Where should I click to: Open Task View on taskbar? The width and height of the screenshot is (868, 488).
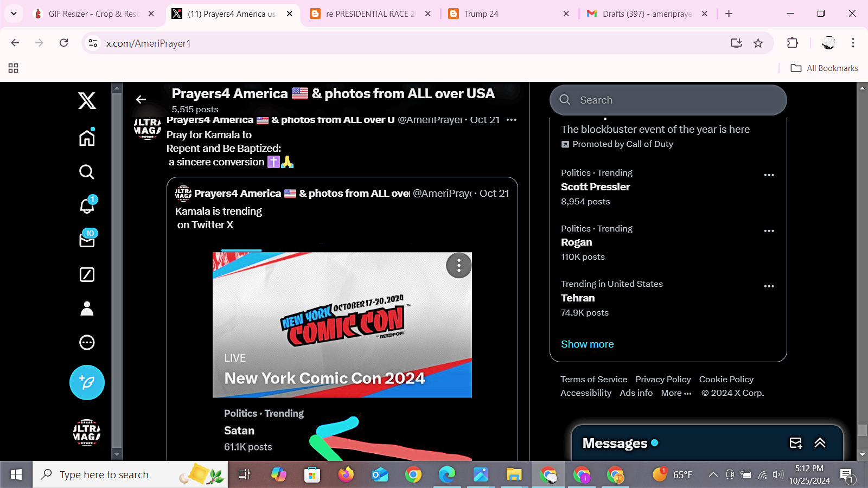(x=244, y=475)
